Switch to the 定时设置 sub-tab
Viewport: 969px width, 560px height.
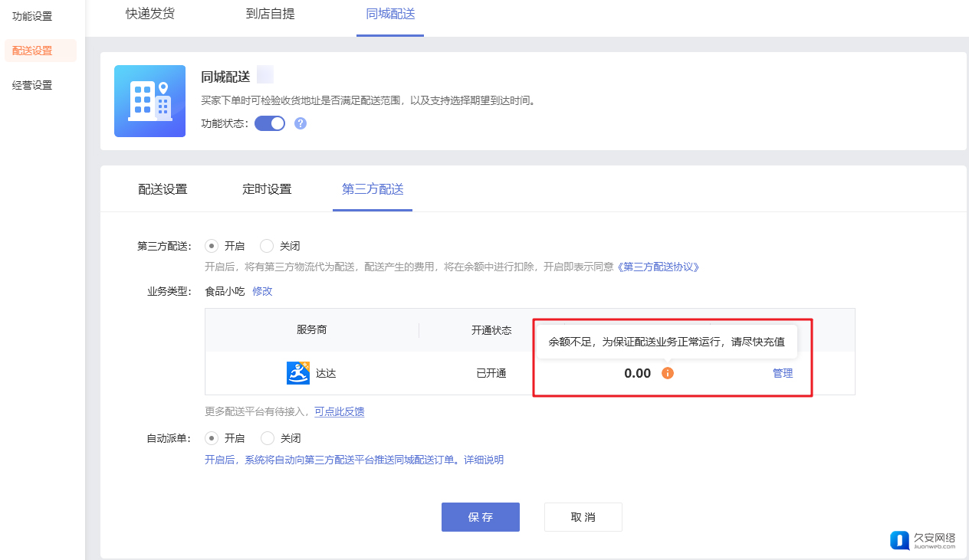267,189
